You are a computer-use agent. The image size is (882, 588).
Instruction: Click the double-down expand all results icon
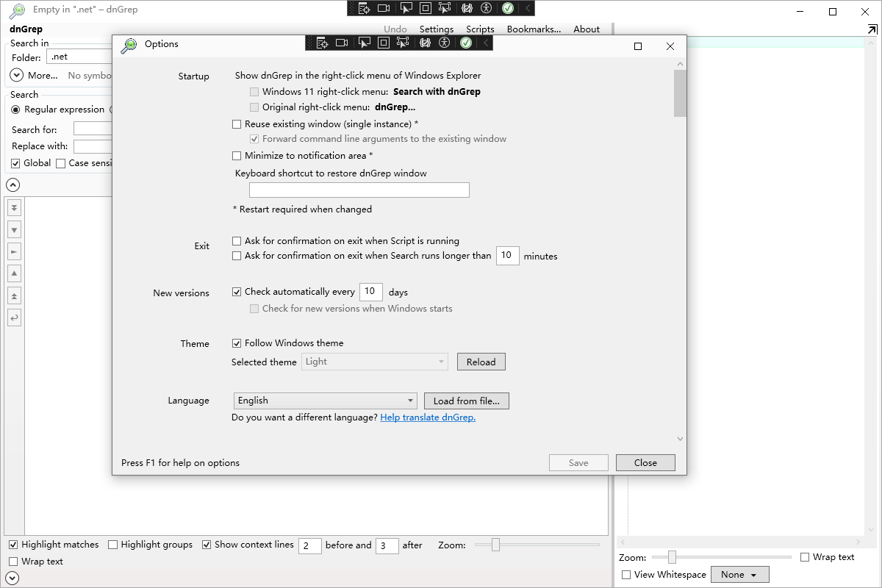click(15, 208)
